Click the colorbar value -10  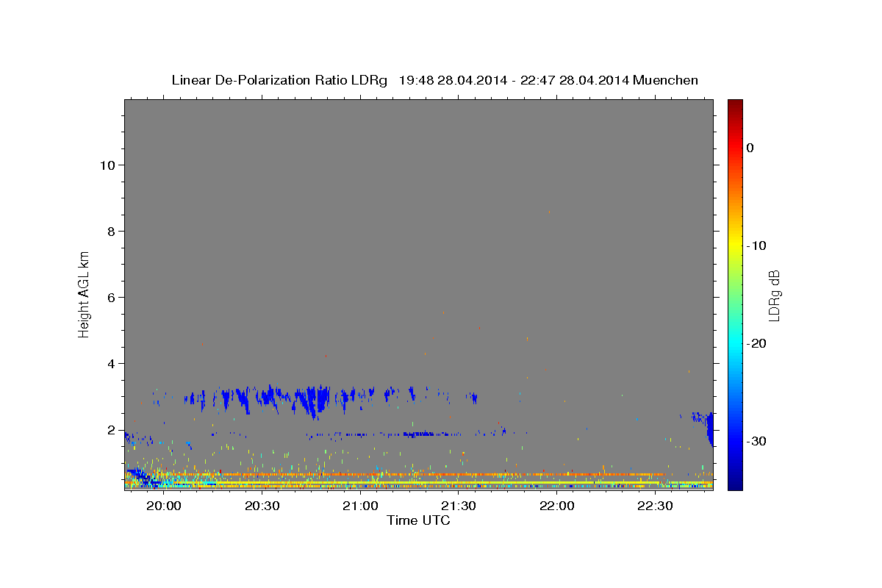click(757, 245)
